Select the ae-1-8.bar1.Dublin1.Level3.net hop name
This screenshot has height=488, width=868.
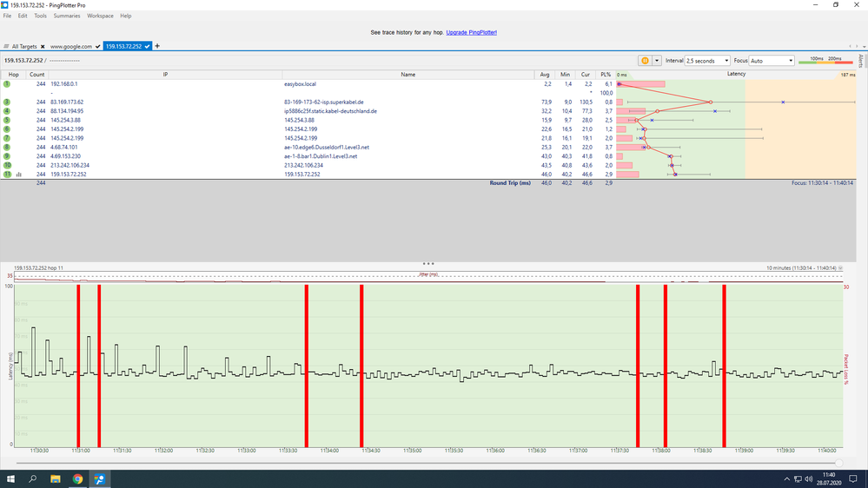click(x=321, y=156)
